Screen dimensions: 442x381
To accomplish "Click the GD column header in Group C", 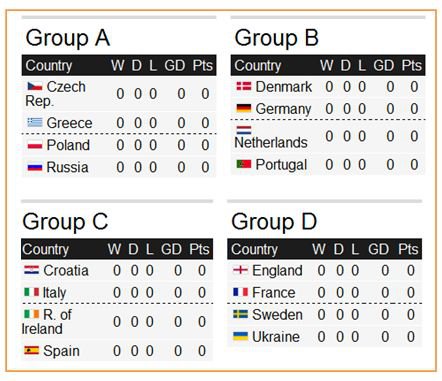I will point(171,249).
